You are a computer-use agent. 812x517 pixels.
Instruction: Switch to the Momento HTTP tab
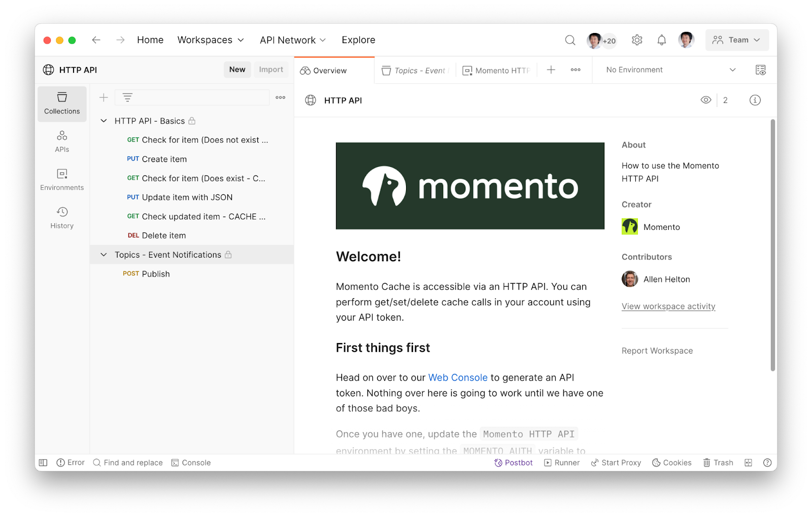tap(496, 71)
